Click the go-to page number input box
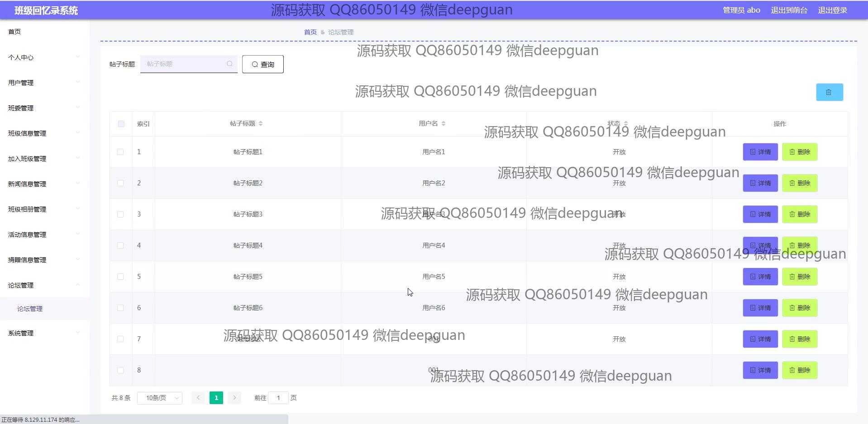The image size is (868, 424). (x=278, y=398)
